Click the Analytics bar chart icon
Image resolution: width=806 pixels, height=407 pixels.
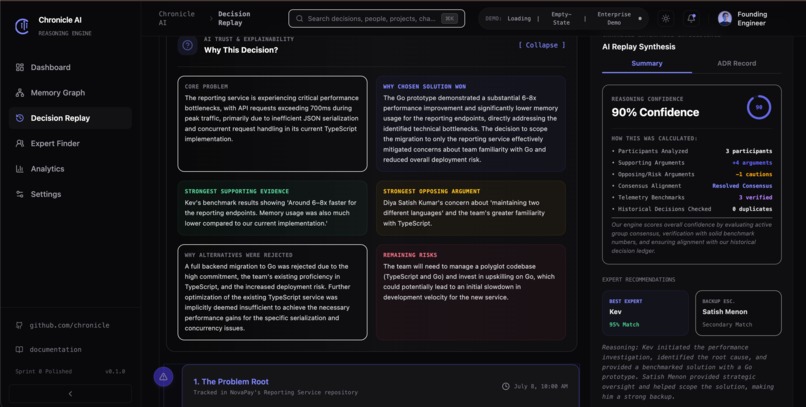(20, 169)
